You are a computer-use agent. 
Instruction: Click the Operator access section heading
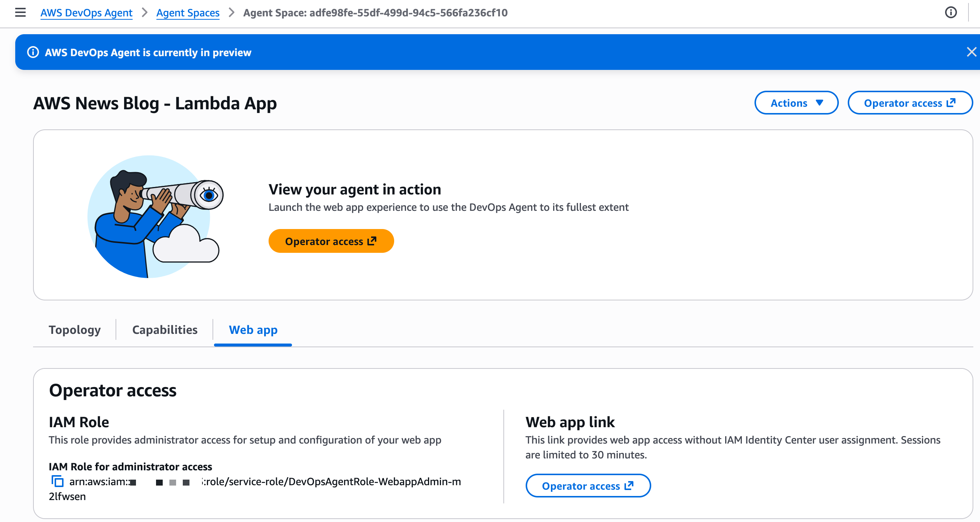(113, 391)
